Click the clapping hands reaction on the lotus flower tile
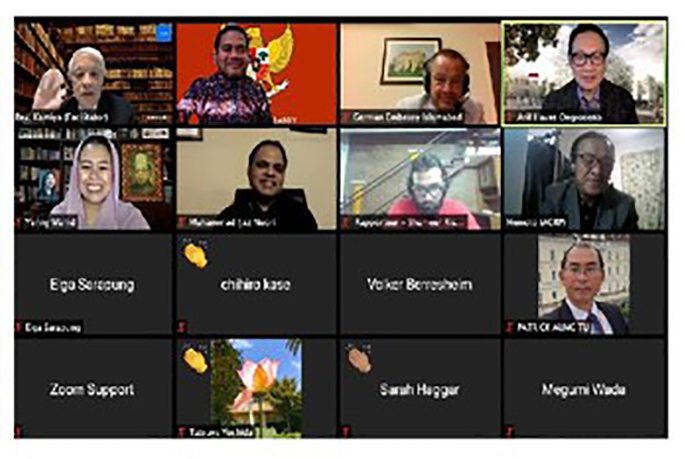 [x=195, y=360]
